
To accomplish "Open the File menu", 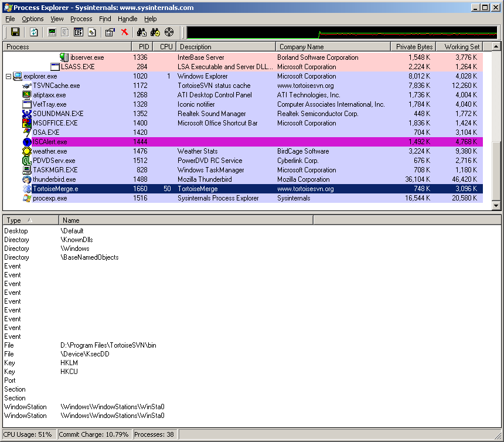I will (11, 19).
